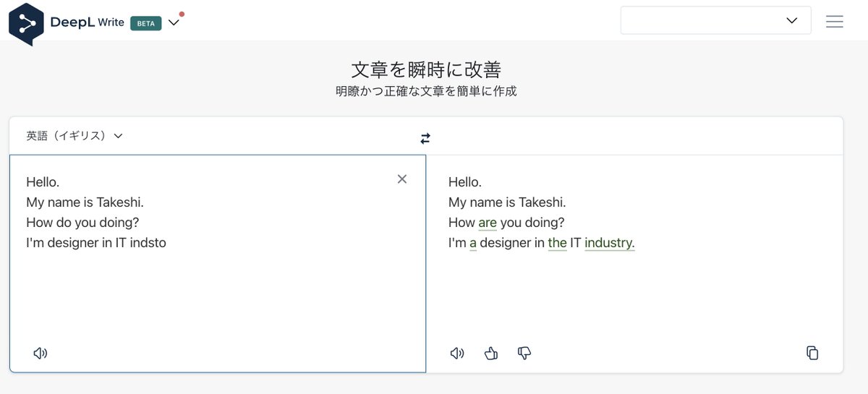
Task: Click the swap arrows icon
Action: tap(425, 138)
